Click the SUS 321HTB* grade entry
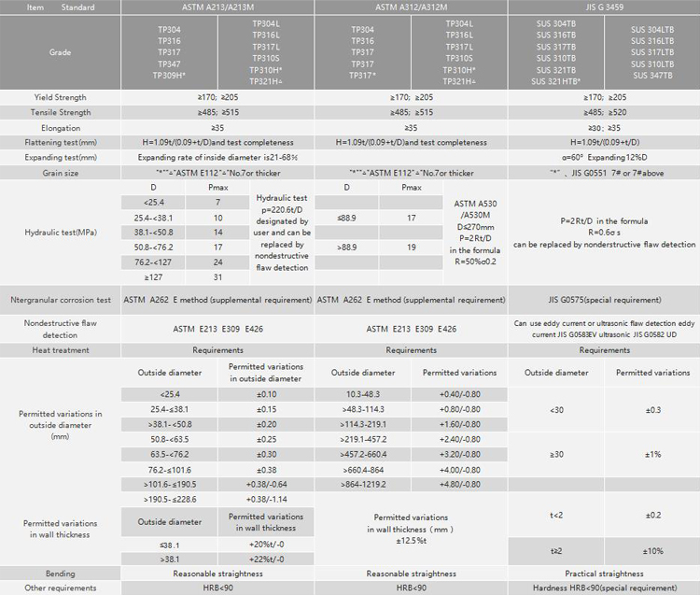This screenshot has width=700, height=595. [x=556, y=81]
